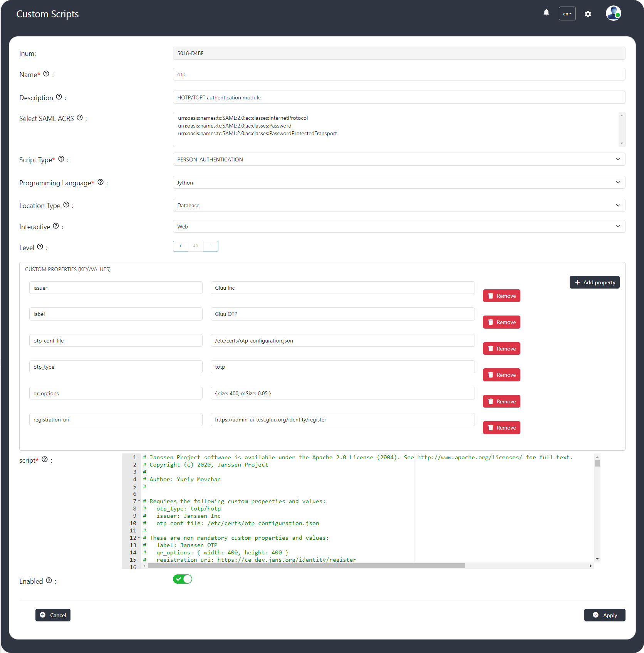Viewport: 644px width, 653px height.
Task: Click help icon beside Description label
Action: pyautogui.click(x=59, y=97)
